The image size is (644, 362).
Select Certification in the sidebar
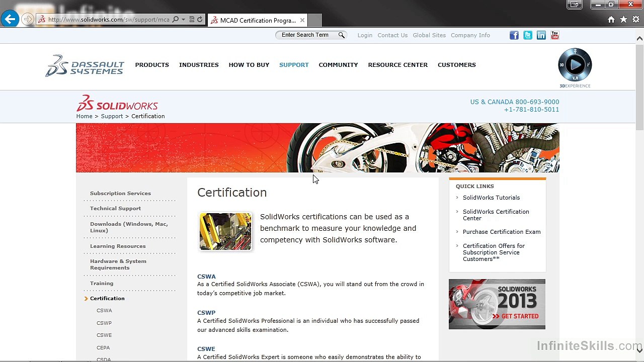click(x=107, y=298)
